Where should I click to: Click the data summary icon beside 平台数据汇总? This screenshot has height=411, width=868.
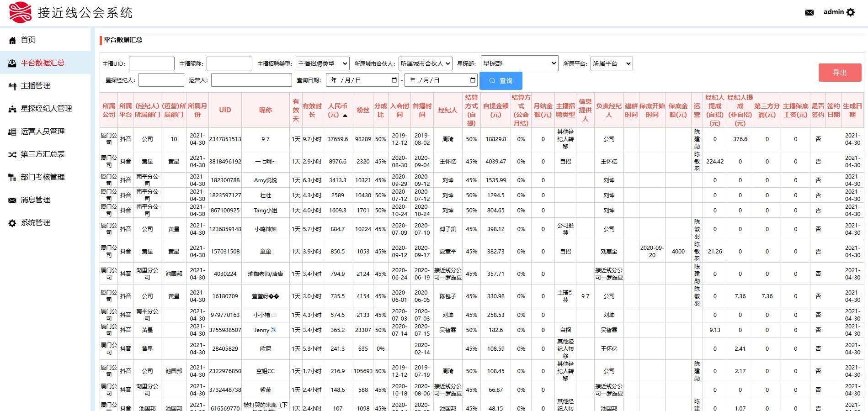point(12,63)
